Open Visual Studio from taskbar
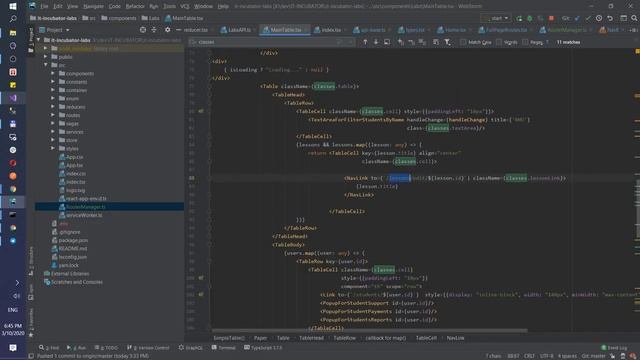 (x=13, y=98)
